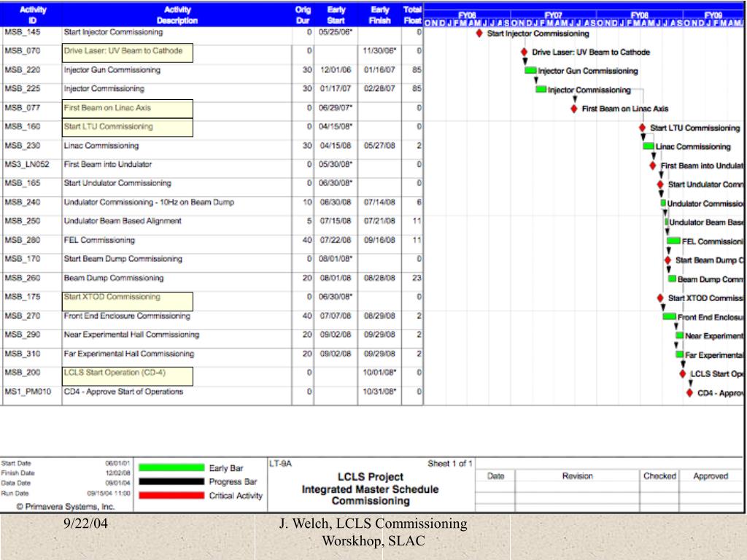Click the Approved column in title block
Image resolution: width=747 pixels, height=560 pixels.
click(x=711, y=475)
